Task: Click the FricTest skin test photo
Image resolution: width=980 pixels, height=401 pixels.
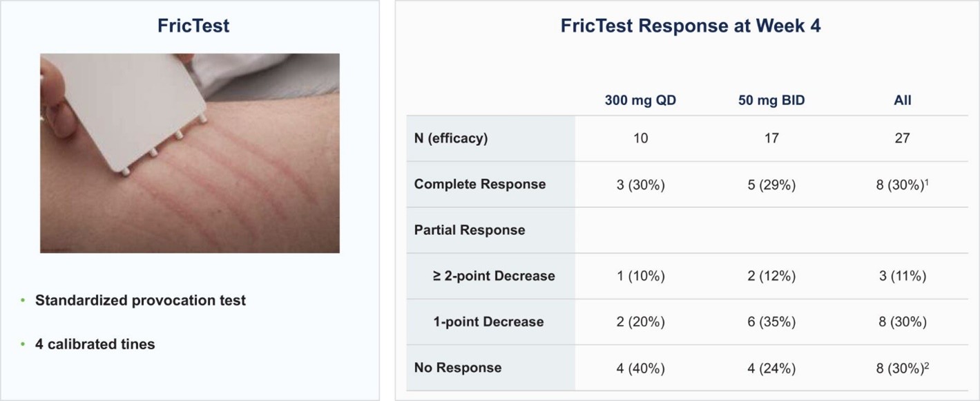Action: (x=189, y=153)
